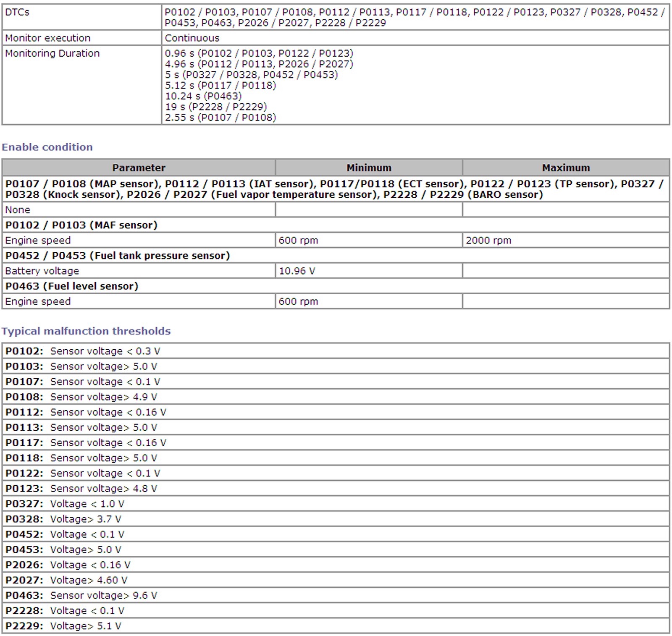The height and width of the screenshot is (636, 672).
Task: Click the "Typical malfunction thresholds" heading
Action: pos(86,331)
